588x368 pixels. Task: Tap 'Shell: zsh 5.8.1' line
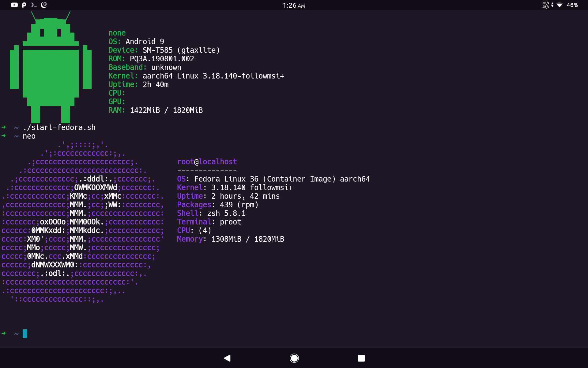pos(211,213)
